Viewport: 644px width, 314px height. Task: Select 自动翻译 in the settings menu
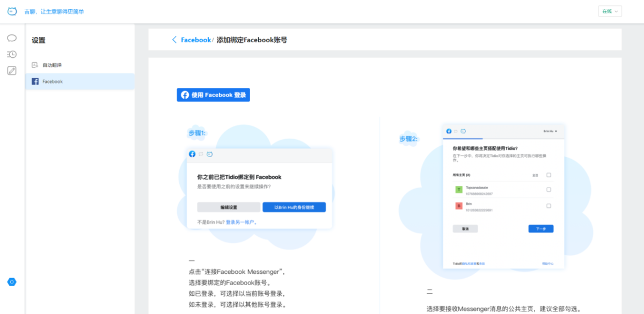[52, 65]
